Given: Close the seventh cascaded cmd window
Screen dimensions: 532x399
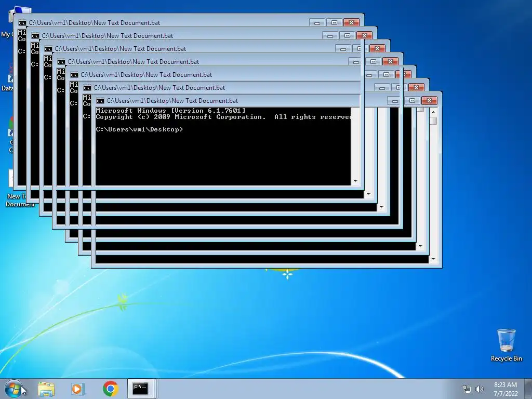Looking at the screenshot, I should click(x=429, y=100).
